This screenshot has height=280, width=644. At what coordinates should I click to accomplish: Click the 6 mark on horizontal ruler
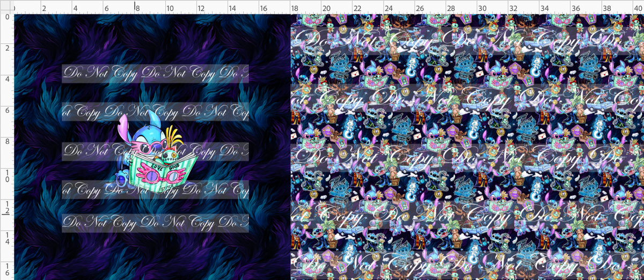(107, 9)
